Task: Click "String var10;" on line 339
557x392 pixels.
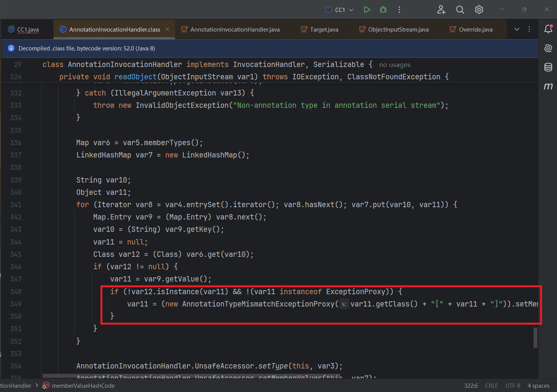Action: coord(104,180)
